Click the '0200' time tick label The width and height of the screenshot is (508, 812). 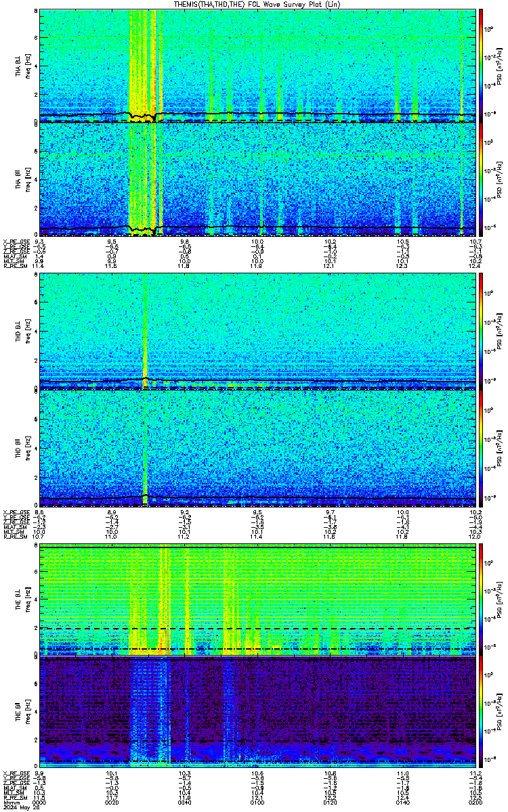point(475,802)
